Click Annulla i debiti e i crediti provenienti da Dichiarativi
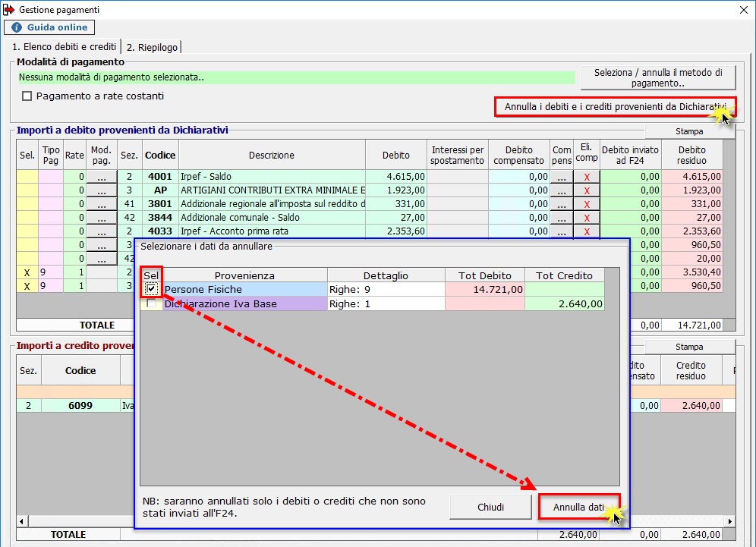The width and height of the screenshot is (756, 547). [x=616, y=106]
